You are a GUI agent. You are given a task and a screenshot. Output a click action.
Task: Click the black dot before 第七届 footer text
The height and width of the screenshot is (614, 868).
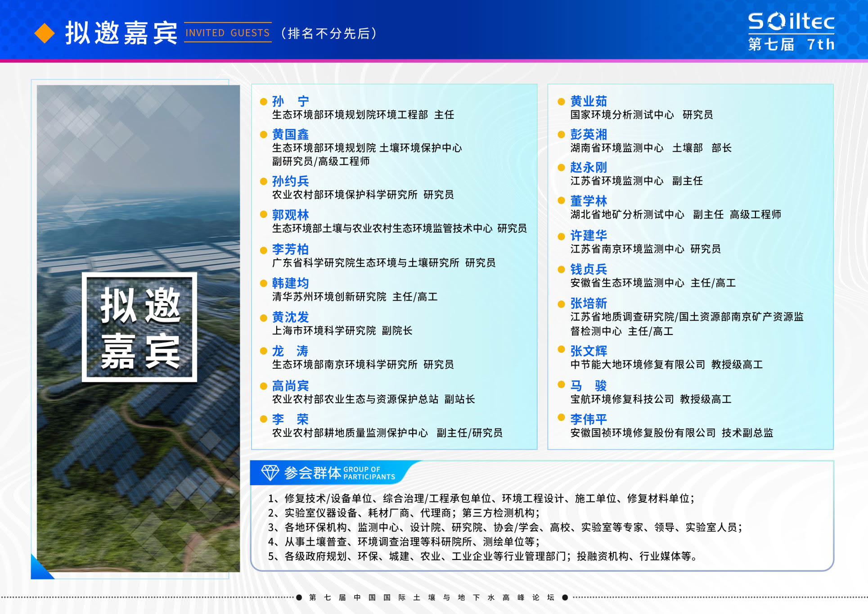pos(299,597)
